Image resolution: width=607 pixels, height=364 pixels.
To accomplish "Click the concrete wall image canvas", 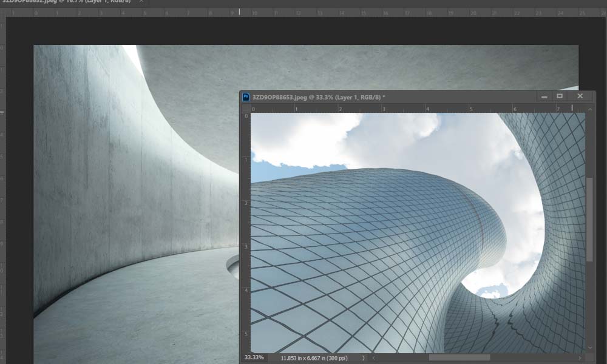I will point(121,182).
